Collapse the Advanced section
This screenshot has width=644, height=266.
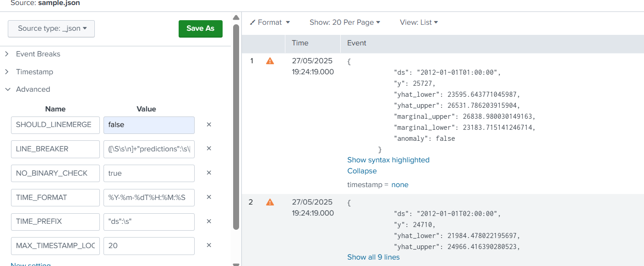(x=33, y=89)
